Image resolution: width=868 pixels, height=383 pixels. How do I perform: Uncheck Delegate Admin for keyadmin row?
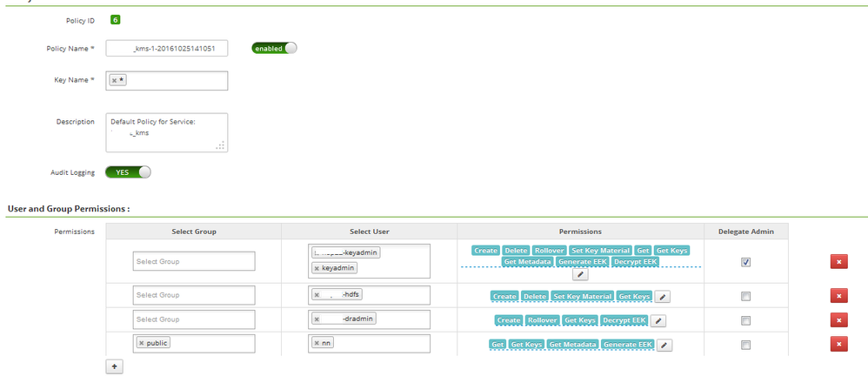(x=745, y=262)
